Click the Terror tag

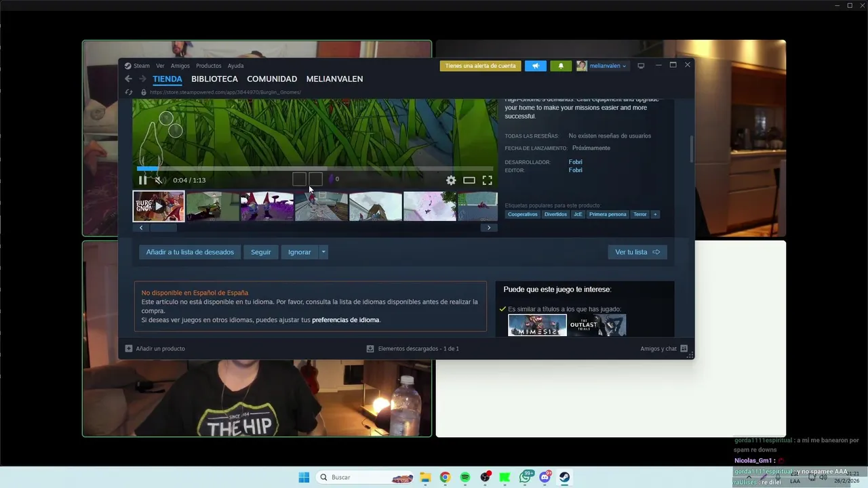click(640, 214)
